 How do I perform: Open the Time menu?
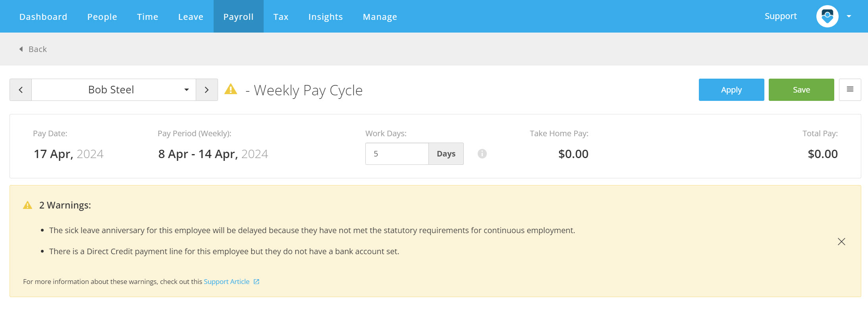point(148,17)
